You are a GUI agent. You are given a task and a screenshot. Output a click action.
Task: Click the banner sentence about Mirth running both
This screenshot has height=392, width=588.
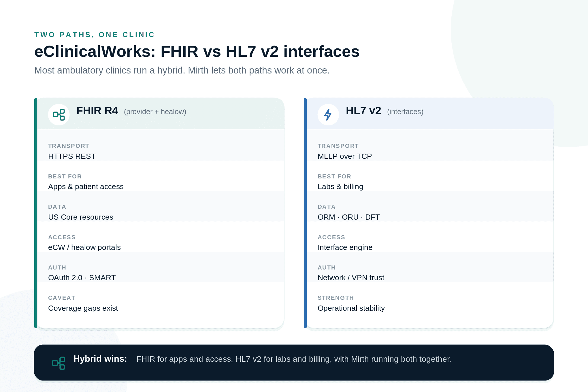click(x=294, y=359)
